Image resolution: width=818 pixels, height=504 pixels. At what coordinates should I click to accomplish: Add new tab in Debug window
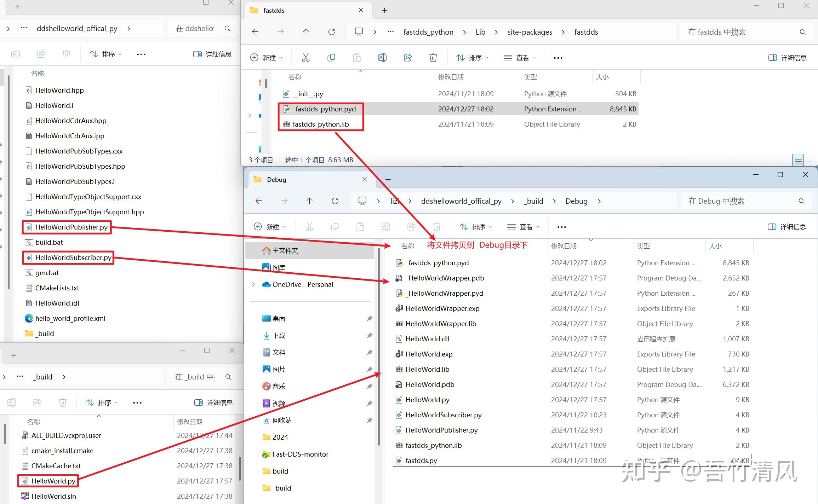click(388, 180)
